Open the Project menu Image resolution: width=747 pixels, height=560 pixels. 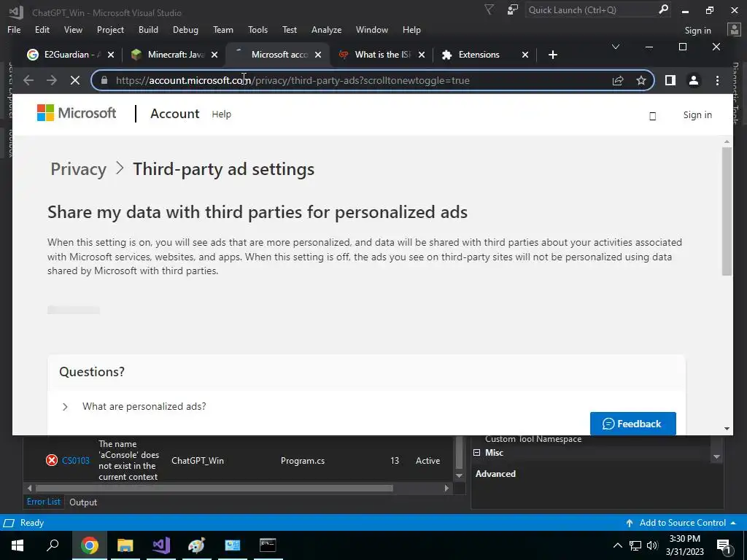tap(110, 29)
